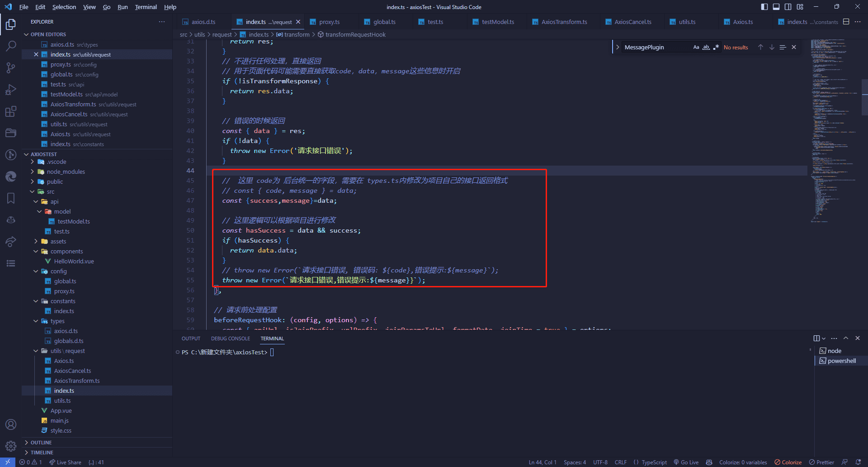This screenshot has width=868, height=467.
Task: Toggle Colorize in the status bar
Action: (x=788, y=462)
